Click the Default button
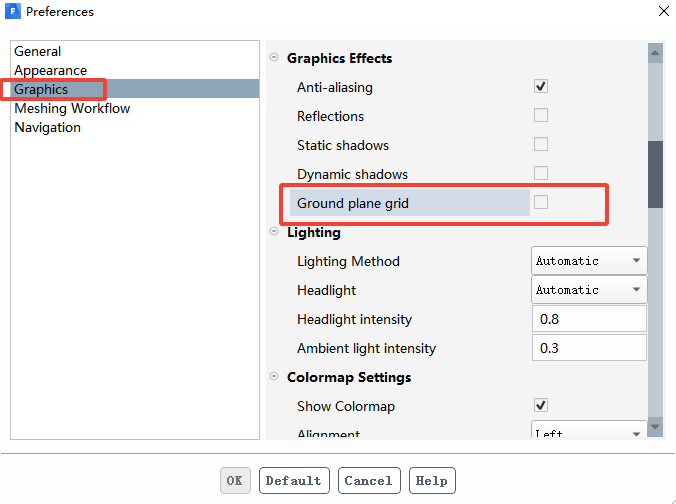 [x=294, y=480]
